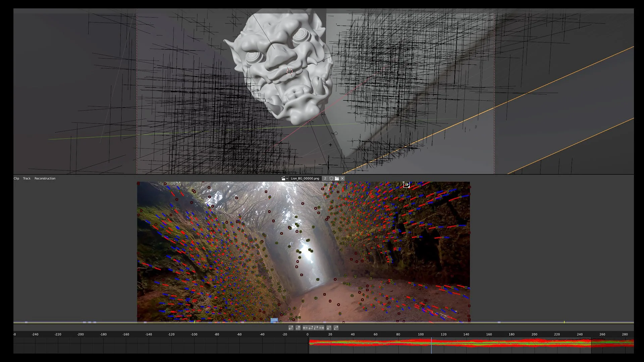This screenshot has height=362, width=644.
Task: Toggle the fake user shield icon
Action: [331, 178]
